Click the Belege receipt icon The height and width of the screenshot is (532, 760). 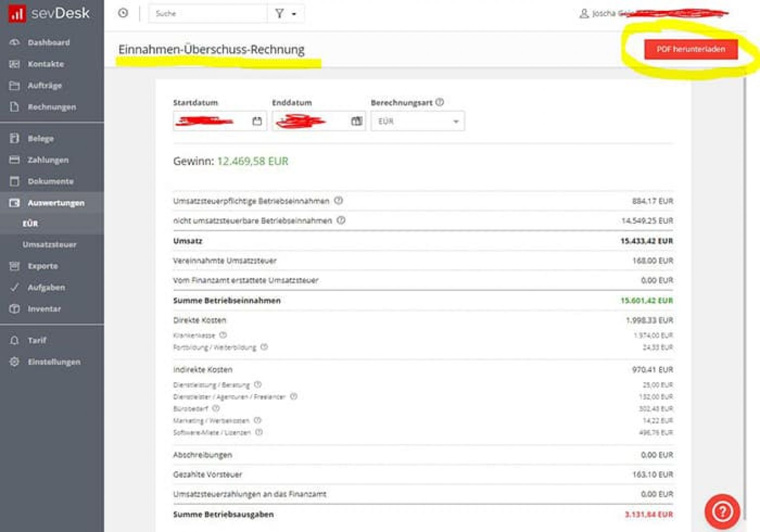tap(14, 139)
